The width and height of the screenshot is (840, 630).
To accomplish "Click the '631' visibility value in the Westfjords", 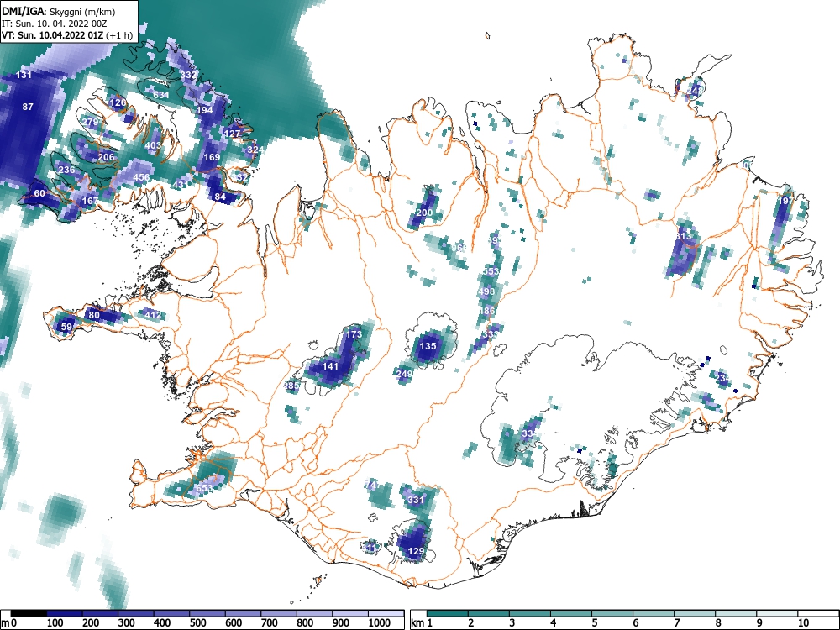I will click(161, 96).
